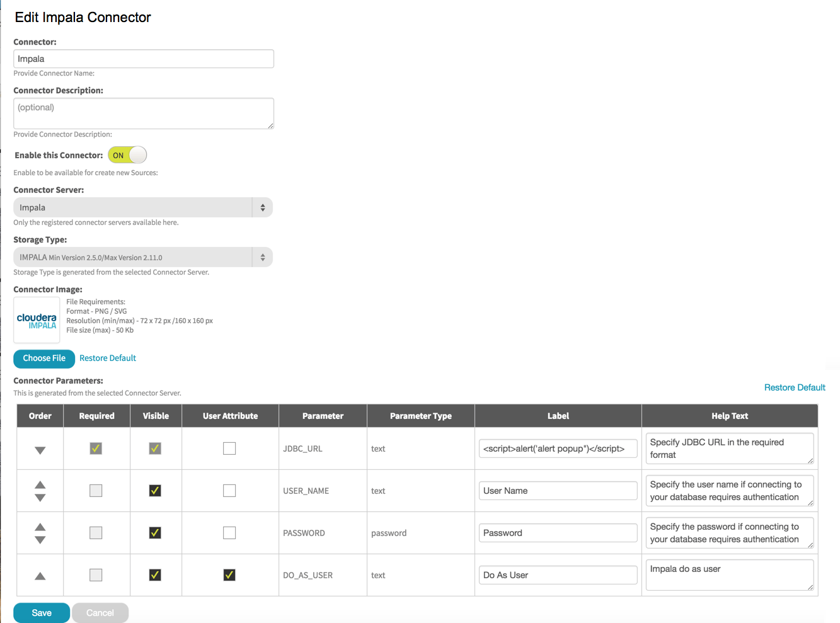Move USER_NAME row down with arrow

[40, 498]
